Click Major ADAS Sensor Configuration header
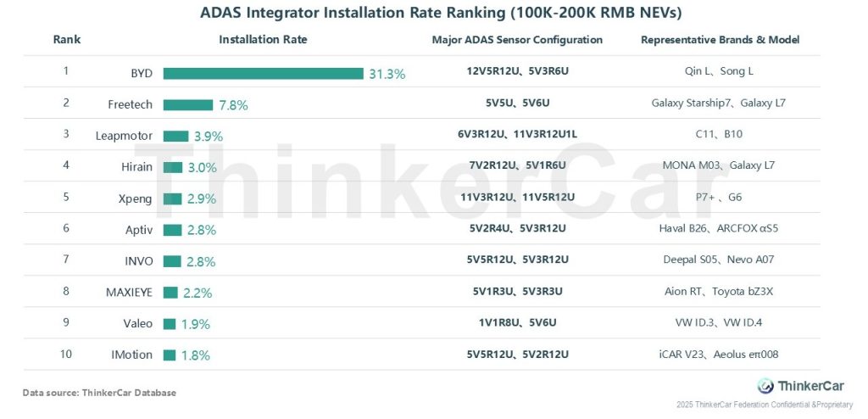The width and height of the screenshot is (868, 419). click(517, 40)
